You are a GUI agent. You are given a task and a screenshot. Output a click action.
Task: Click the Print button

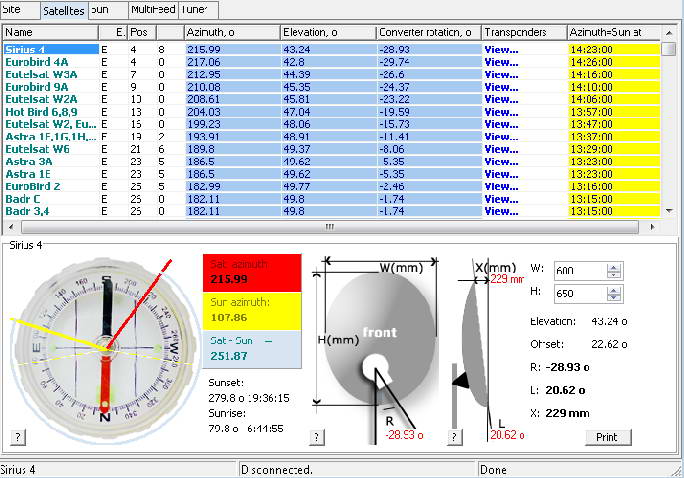(x=608, y=437)
